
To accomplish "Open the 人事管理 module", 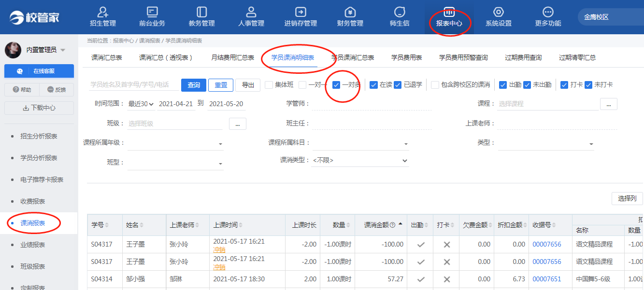I will [251, 17].
